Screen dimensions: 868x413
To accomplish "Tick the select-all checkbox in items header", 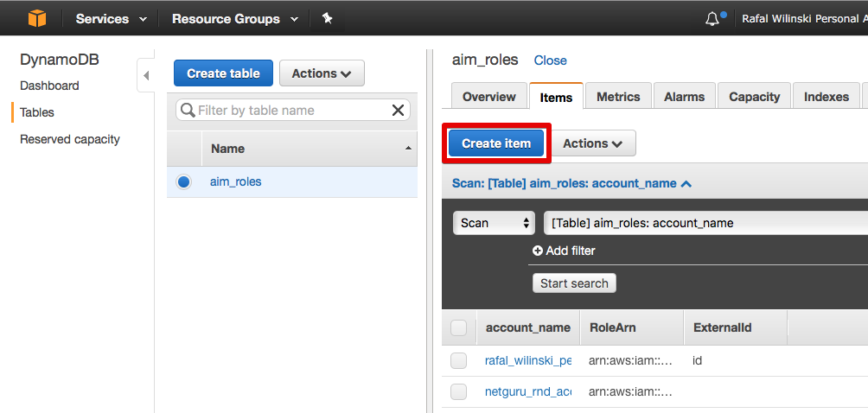I will click(x=458, y=327).
